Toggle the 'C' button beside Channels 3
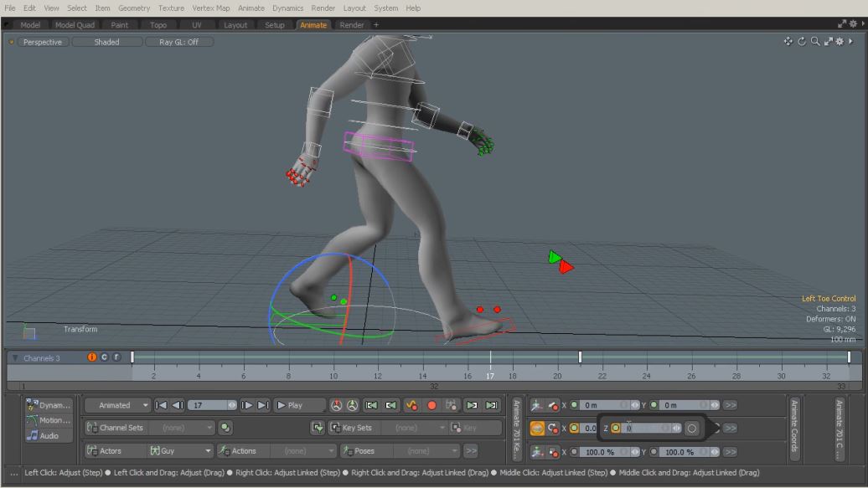Screen dimensions: 868x488 coord(104,357)
